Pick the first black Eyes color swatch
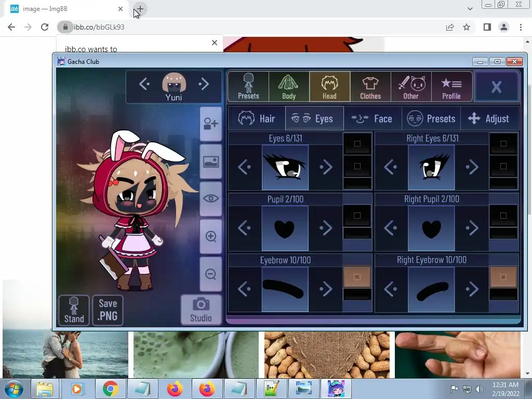 (357, 143)
